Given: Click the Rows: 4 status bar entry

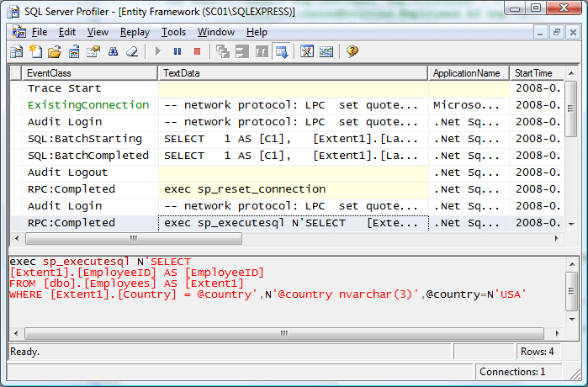Looking at the screenshot, I should pos(538,352).
